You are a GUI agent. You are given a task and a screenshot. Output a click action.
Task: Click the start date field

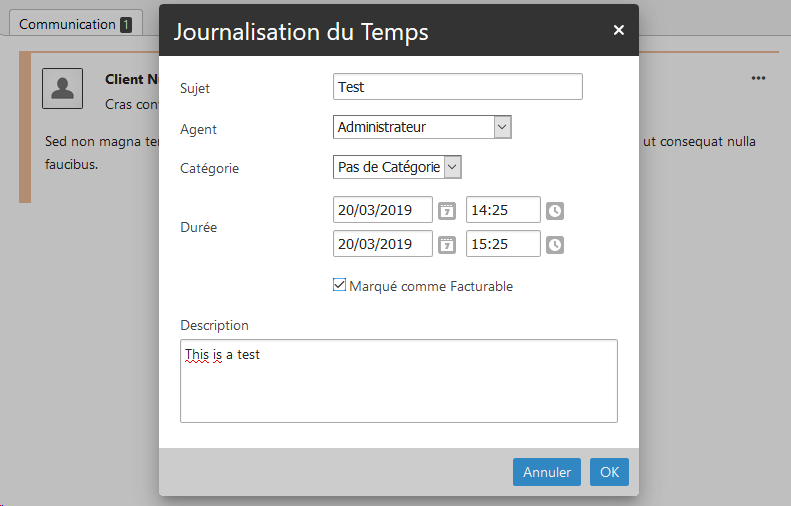coord(382,210)
